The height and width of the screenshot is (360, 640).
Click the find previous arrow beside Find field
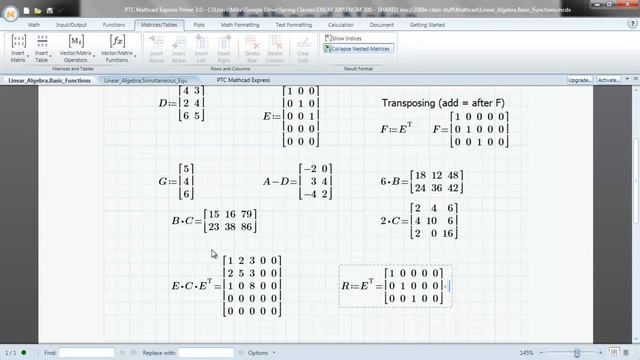[122, 353]
